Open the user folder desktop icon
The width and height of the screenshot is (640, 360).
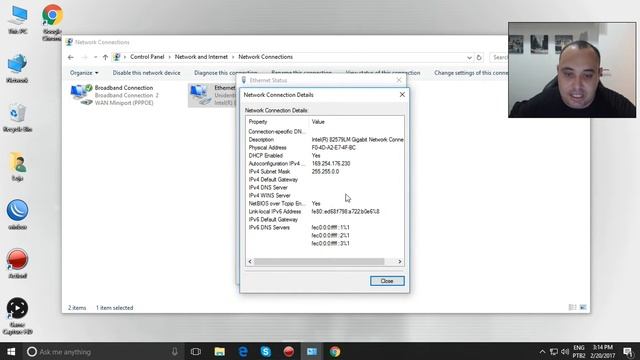coord(17,167)
